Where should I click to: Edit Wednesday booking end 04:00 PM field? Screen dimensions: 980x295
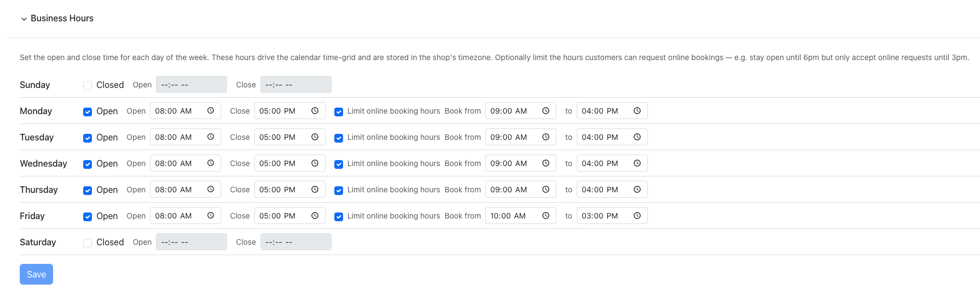coord(612,163)
